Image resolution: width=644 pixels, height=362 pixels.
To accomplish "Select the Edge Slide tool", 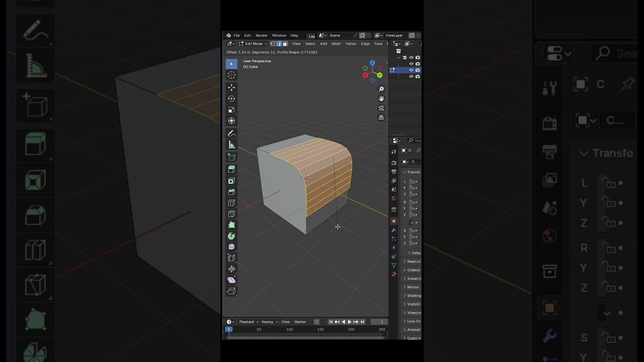I will pyautogui.click(x=231, y=258).
